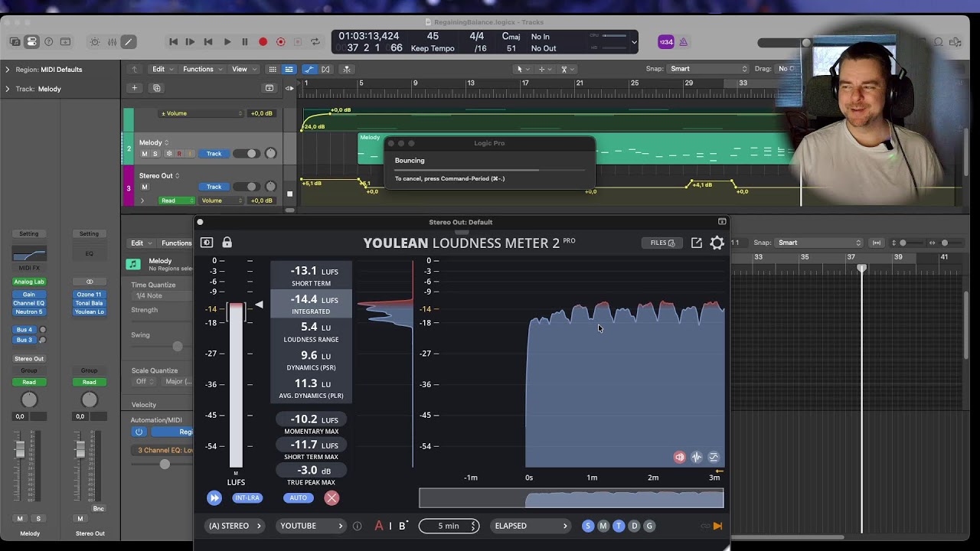Select Short Term loudness readout
The width and height of the screenshot is (980, 551).
pyautogui.click(x=311, y=276)
